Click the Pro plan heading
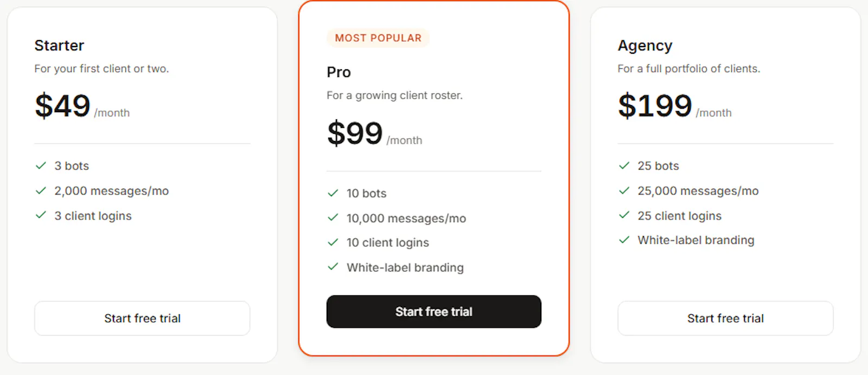This screenshot has width=868, height=375. [339, 72]
